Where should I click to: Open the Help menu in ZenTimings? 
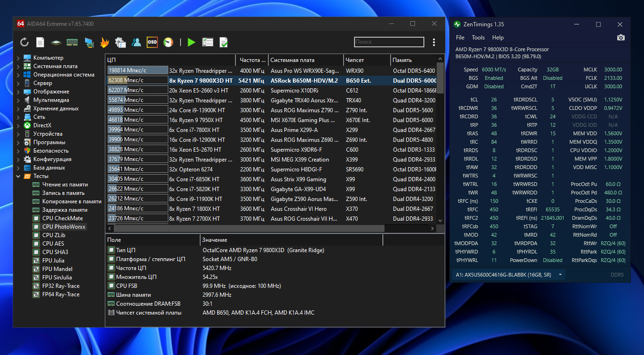498,38
